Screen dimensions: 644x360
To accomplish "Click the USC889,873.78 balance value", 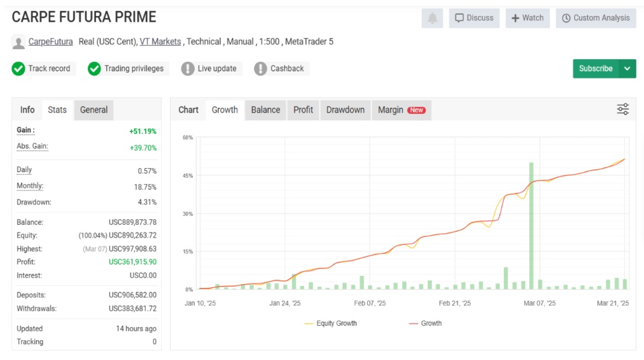I will (132, 222).
